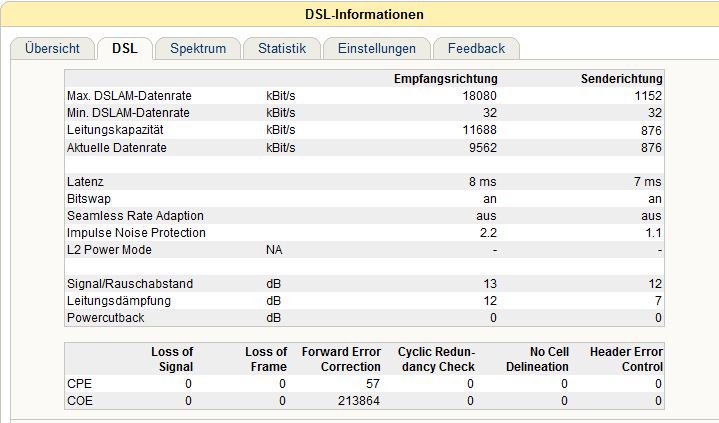Go to the Statistik tab
This screenshot has height=423, width=719.
(282, 48)
